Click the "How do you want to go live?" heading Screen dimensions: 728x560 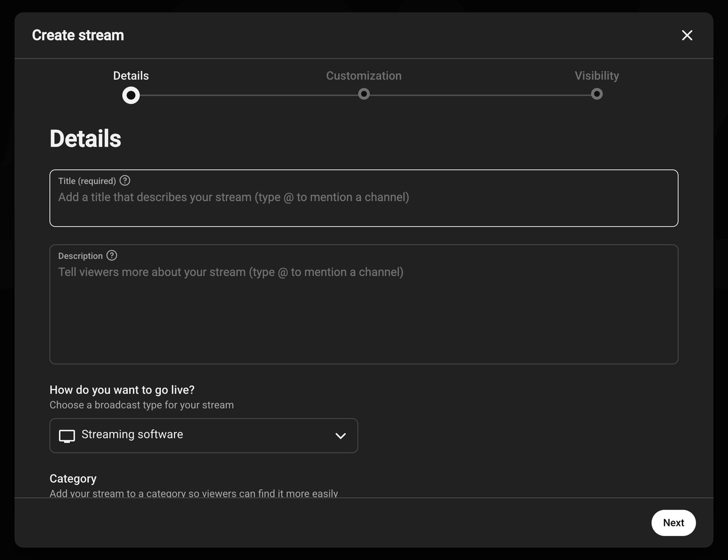point(122,390)
